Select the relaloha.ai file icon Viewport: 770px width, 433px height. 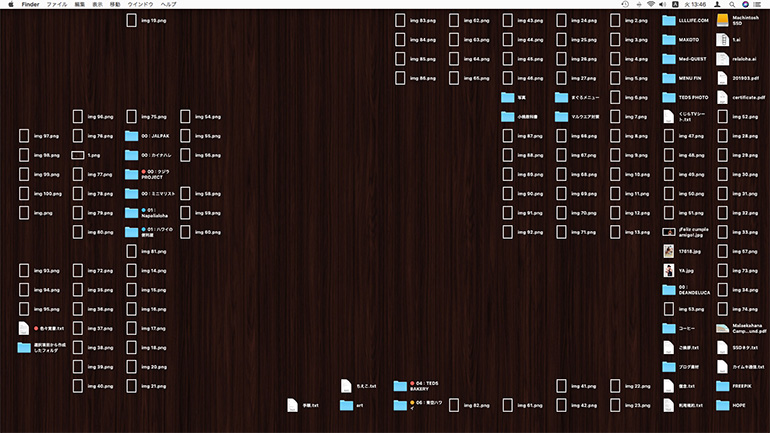click(x=723, y=59)
